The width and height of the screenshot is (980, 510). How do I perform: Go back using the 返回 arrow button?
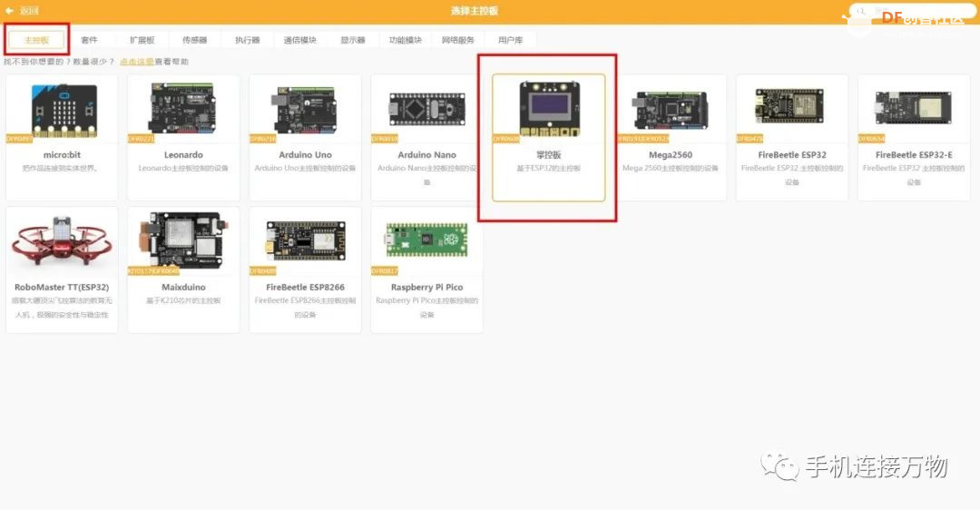point(22,11)
